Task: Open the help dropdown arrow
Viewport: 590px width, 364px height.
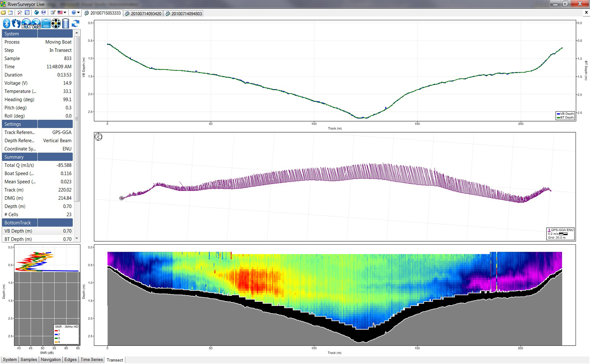Action: [78, 13]
